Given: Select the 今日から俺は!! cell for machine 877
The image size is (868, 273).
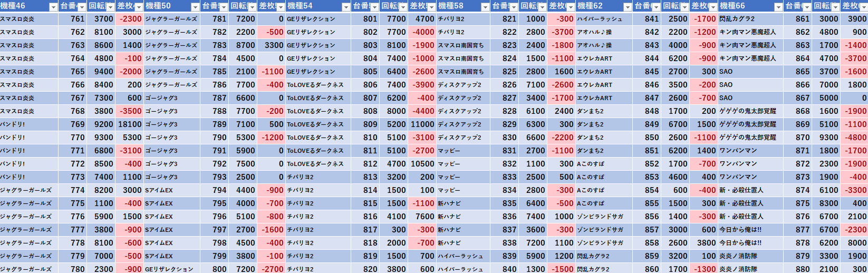Looking at the screenshot, I should tap(750, 230).
